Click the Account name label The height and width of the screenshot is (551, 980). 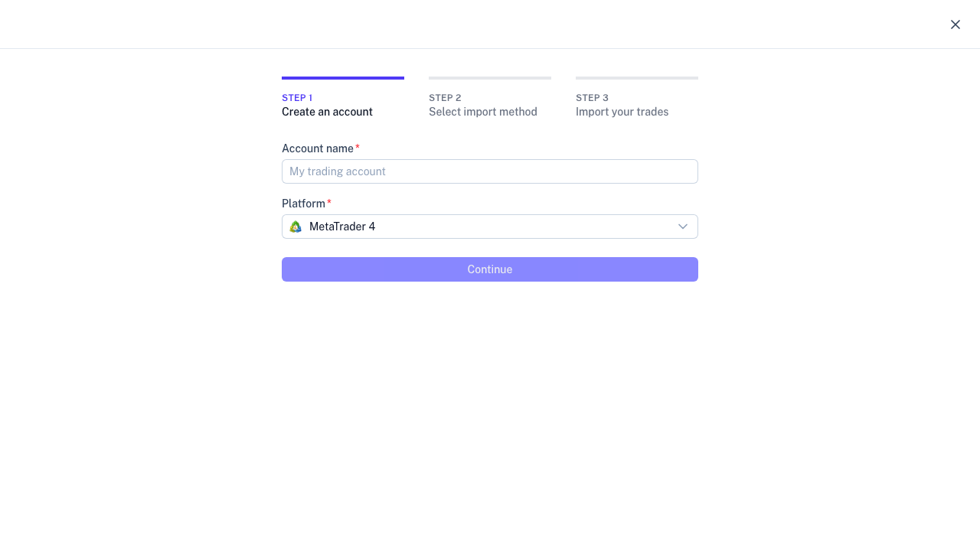click(318, 148)
